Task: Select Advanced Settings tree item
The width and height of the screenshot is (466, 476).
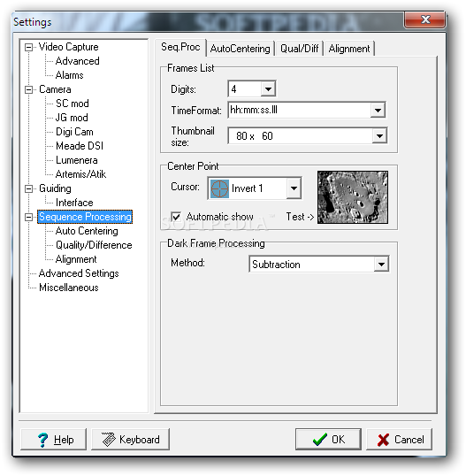Action: [79, 273]
